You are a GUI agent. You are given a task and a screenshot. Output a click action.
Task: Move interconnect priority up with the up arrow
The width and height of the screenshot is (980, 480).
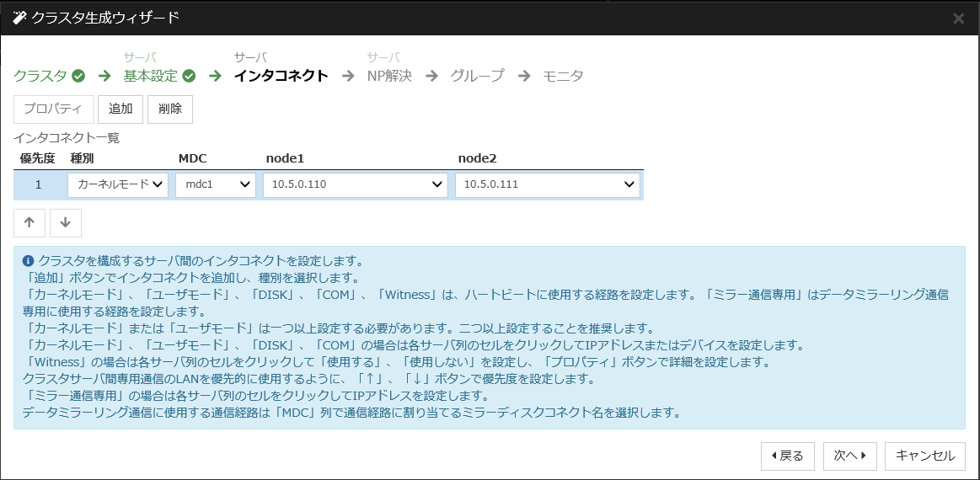point(29,222)
